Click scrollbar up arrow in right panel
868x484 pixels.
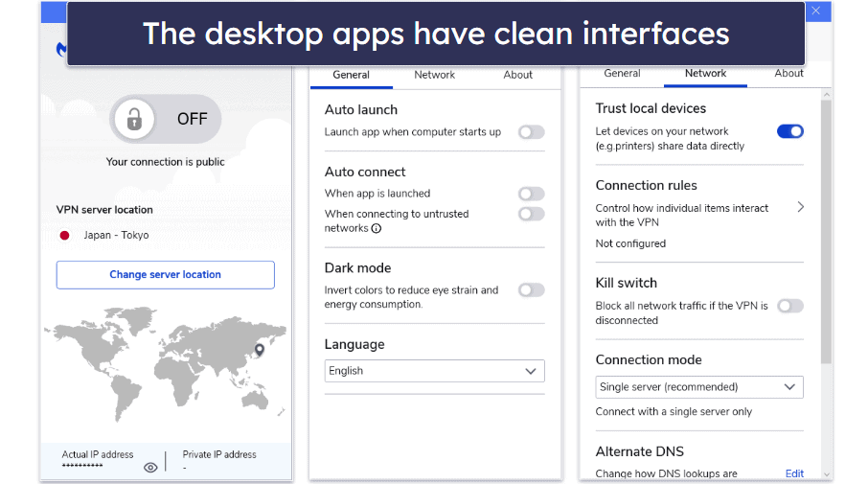point(827,95)
